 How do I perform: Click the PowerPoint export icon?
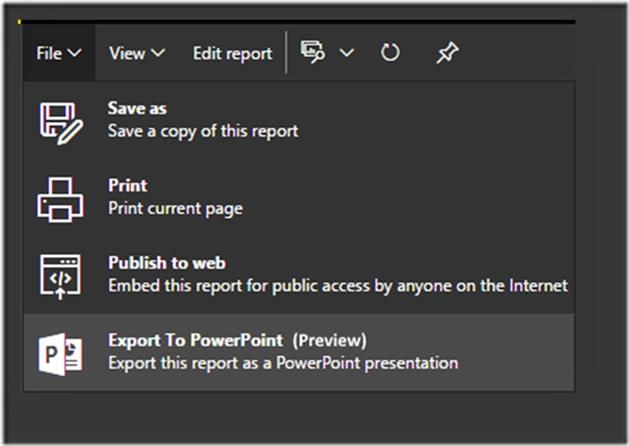pos(60,354)
